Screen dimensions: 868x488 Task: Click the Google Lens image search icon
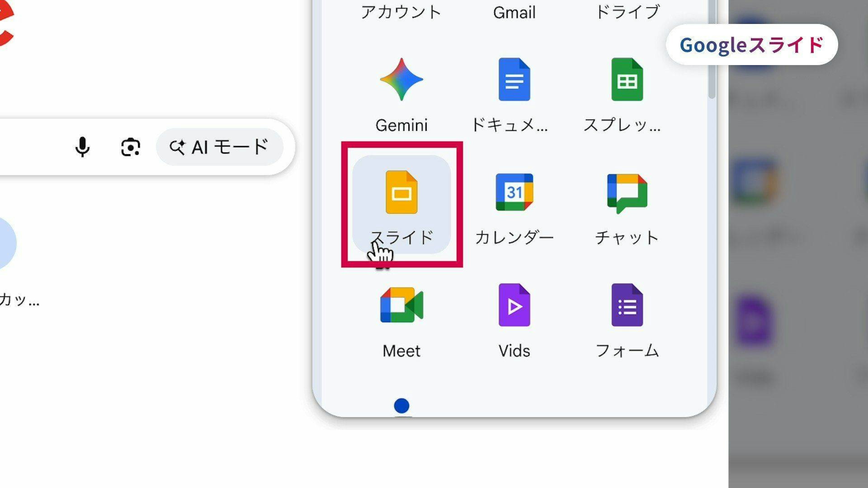coord(130,147)
